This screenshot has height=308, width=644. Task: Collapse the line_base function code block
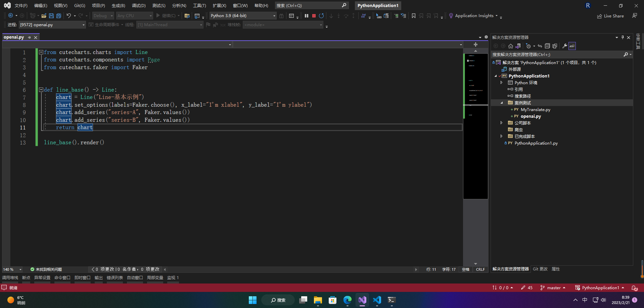point(41,90)
